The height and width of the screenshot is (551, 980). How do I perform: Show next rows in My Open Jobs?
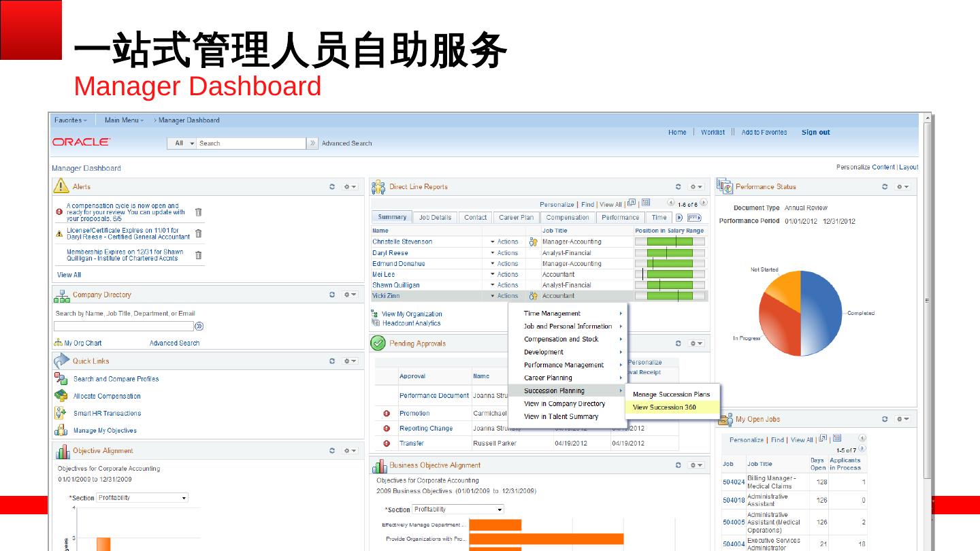[x=862, y=448]
